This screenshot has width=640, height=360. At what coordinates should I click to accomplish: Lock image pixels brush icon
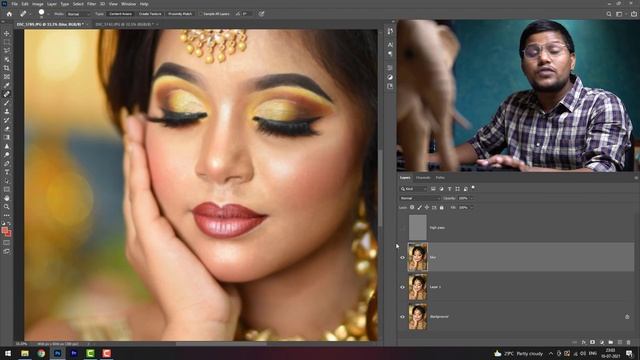pyautogui.click(x=419, y=207)
